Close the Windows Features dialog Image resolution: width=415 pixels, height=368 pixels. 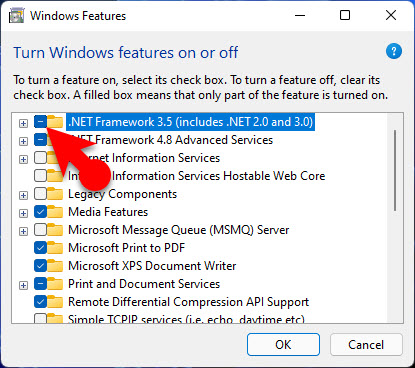[391, 15]
